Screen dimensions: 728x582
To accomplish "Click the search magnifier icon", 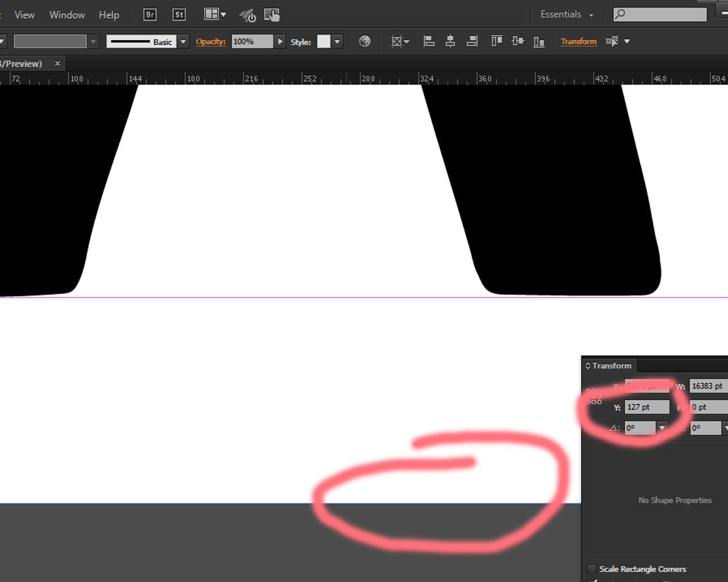I will tap(621, 14).
